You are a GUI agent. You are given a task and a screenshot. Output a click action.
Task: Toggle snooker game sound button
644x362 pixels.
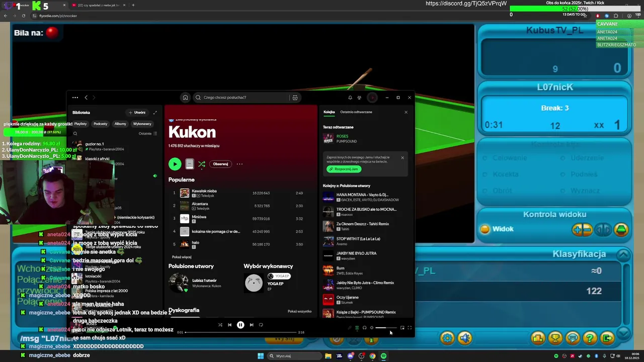coord(465,338)
